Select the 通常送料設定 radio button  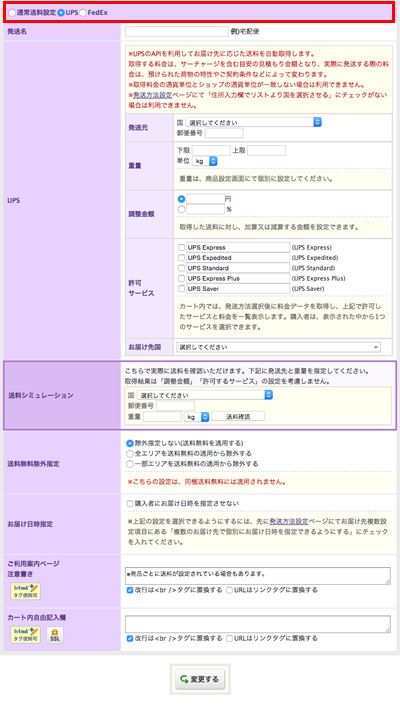click(12, 13)
